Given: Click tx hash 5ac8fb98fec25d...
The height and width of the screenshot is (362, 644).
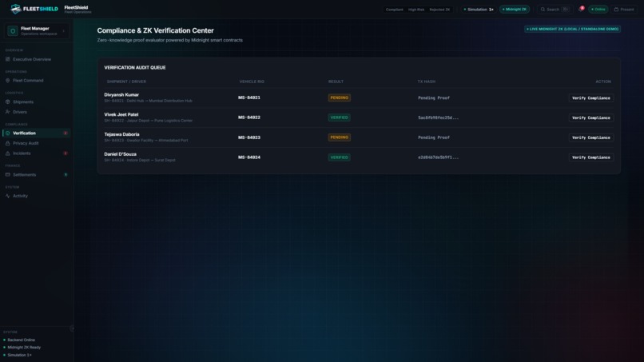Looking at the screenshot, I should (438, 117).
